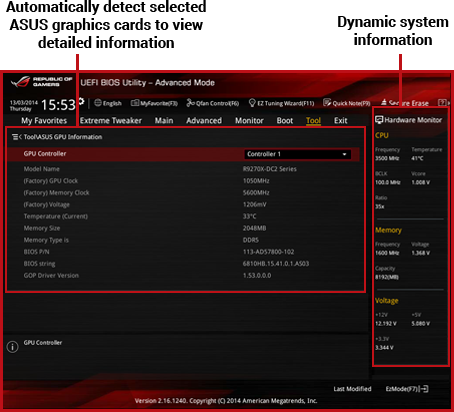Click the Model Name value R9270X-DC2 Series

[x=269, y=169]
